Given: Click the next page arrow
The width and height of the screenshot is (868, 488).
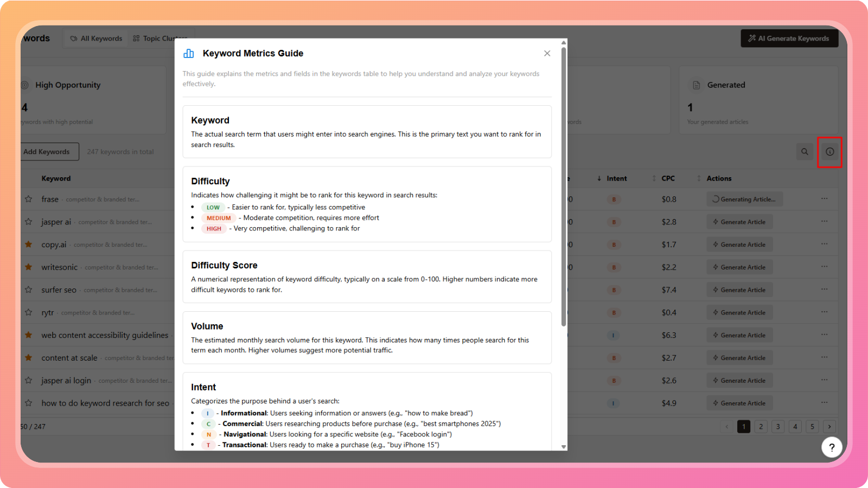Looking at the screenshot, I should point(829,427).
